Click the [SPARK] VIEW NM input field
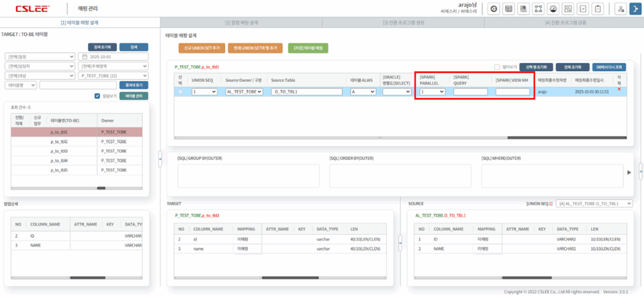 coord(512,92)
